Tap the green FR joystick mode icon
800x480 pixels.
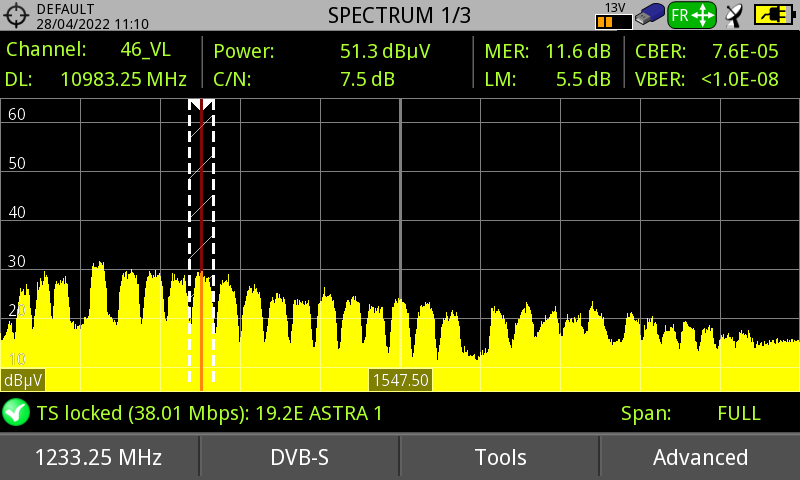click(692, 15)
